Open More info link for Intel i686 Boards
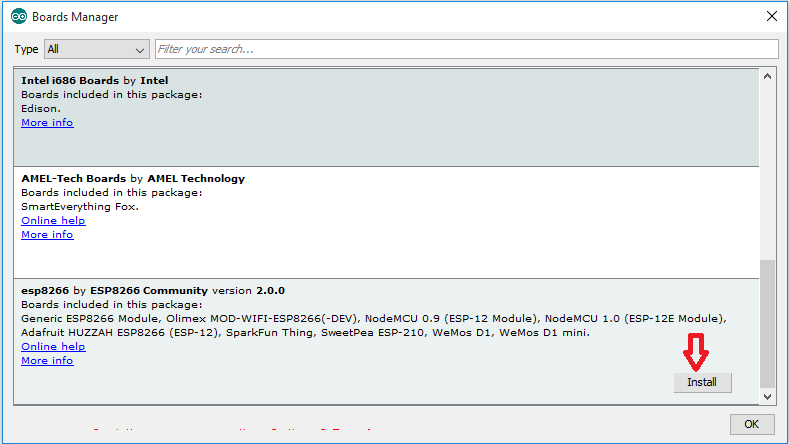This screenshot has height=444, width=790. [x=47, y=122]
